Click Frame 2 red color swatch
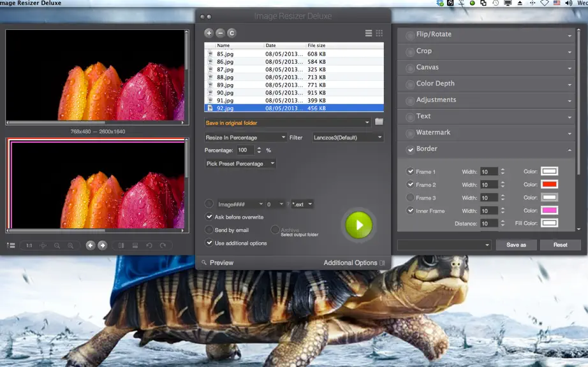Screen dimensions: 588x367 click(x=549, y=184)
